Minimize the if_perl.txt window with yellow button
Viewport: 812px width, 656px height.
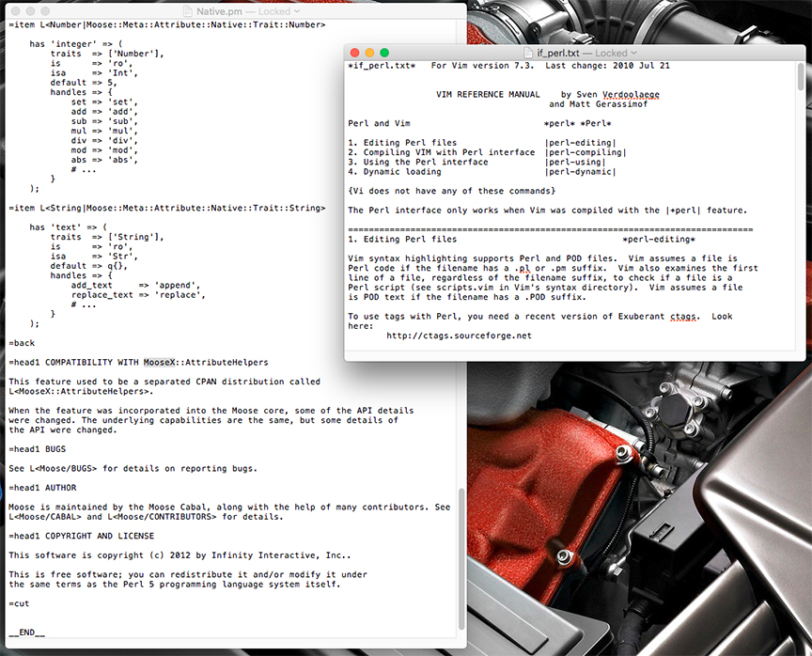[x=369, y=53]
